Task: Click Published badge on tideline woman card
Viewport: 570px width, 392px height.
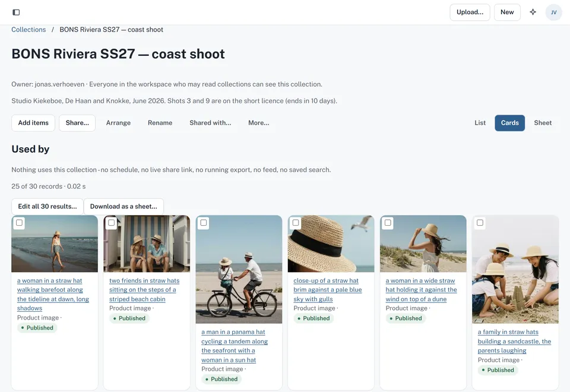Action: pos(37,328)
